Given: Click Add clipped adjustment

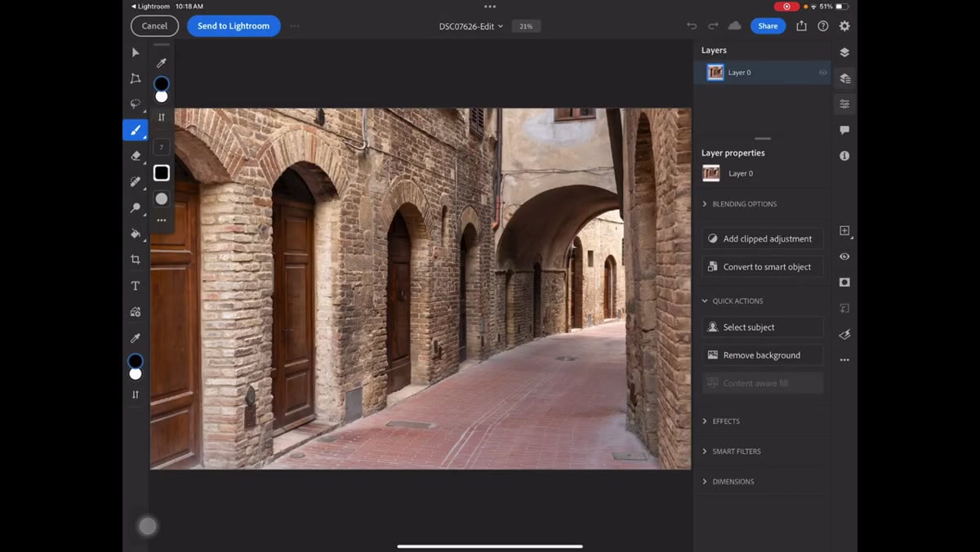Looking at the screenshot, I should click(x=763, y=238).
